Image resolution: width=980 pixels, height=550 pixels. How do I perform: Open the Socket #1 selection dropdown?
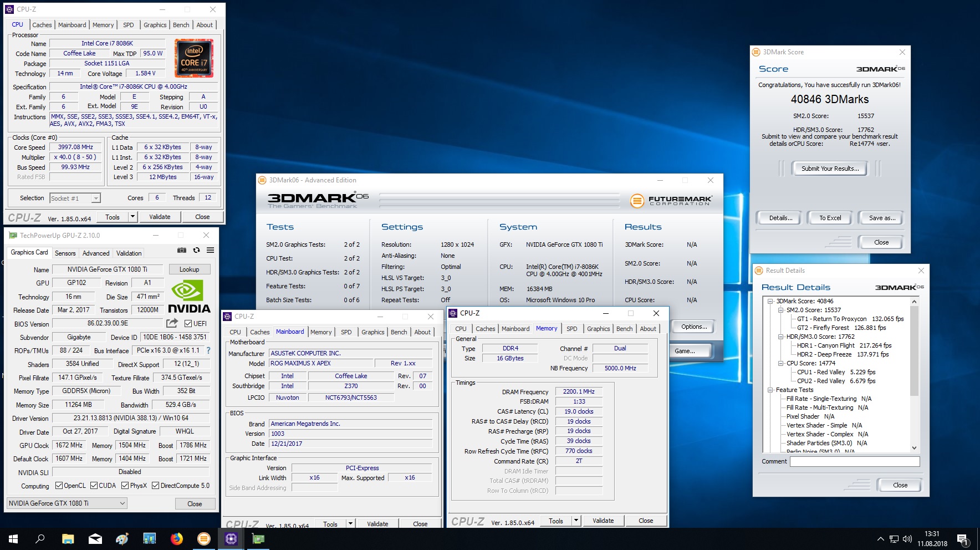(x=75, y=198)
